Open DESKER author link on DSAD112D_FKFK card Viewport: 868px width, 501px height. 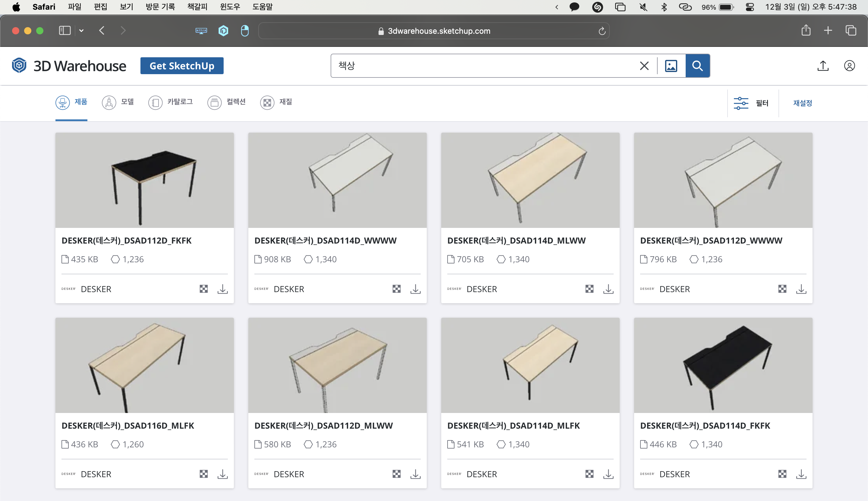(x=96, y=289)
